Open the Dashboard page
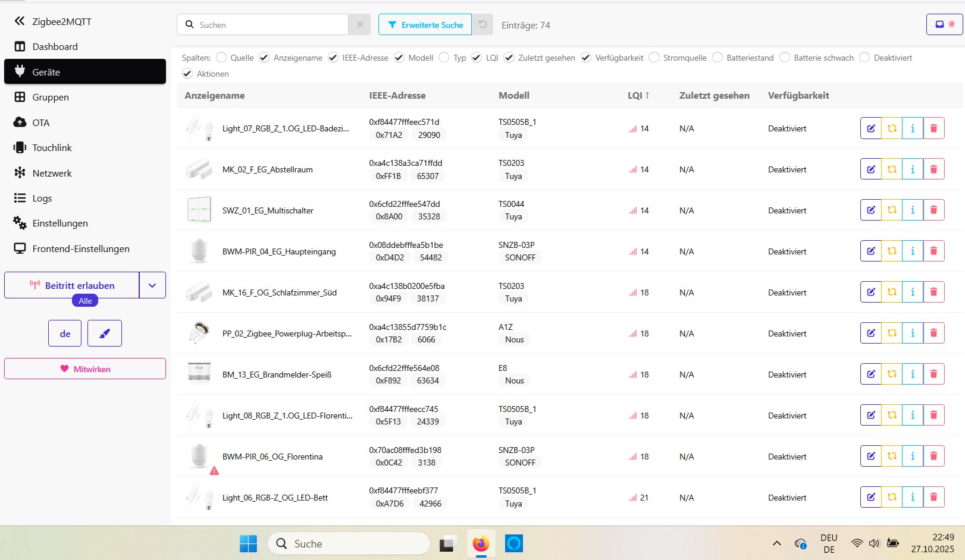 [85, 47]
